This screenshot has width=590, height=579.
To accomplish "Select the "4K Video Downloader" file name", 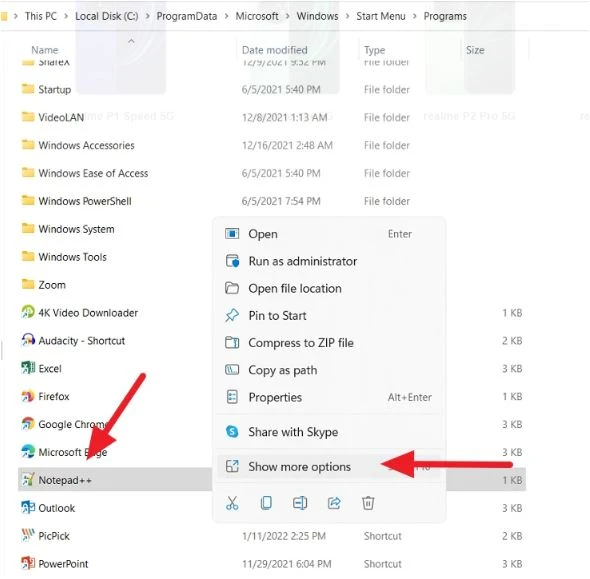I will pyautogui.click(x=88, y=313).
